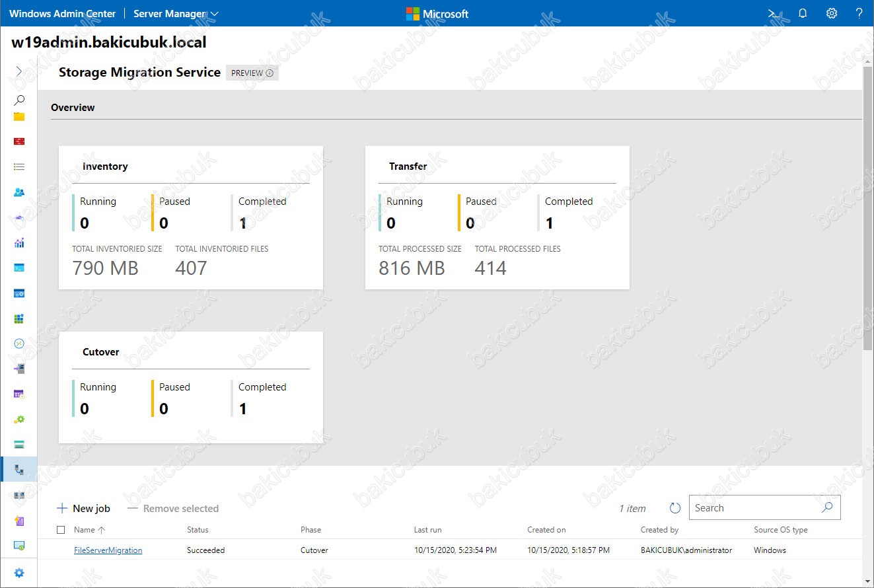Sort jobs by Last run column
Image resolution: width=874 pixels, height=588 pixels.
pyautogui.click(x=428, y=529)
